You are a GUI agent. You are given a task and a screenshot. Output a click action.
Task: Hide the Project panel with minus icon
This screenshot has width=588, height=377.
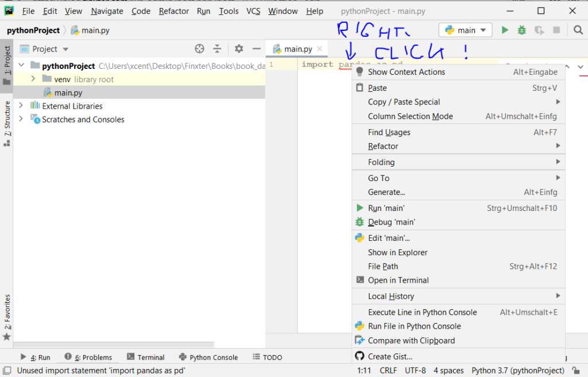click(x=257, y=49)
